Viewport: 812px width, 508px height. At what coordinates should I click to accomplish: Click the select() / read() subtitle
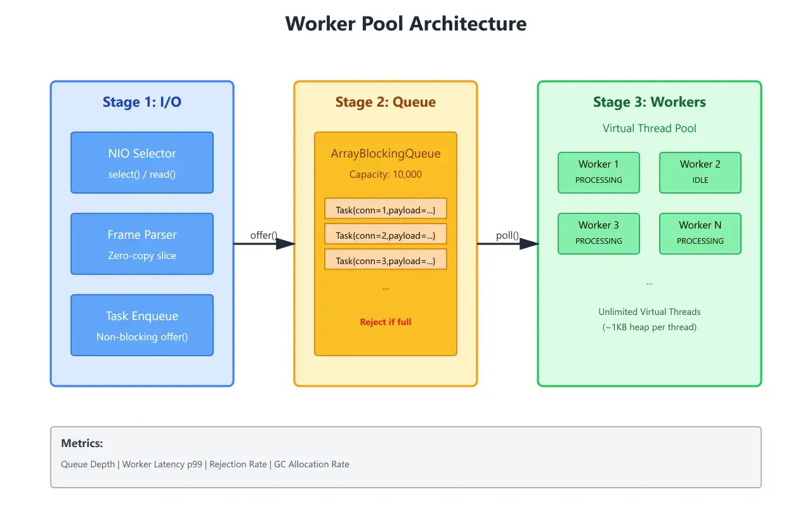click(142, 174)
